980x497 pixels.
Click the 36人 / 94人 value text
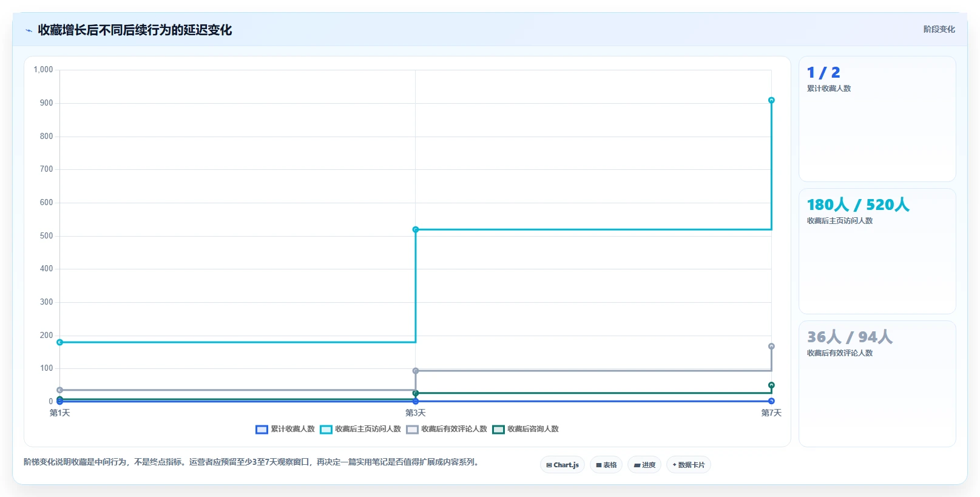point(850,337)
